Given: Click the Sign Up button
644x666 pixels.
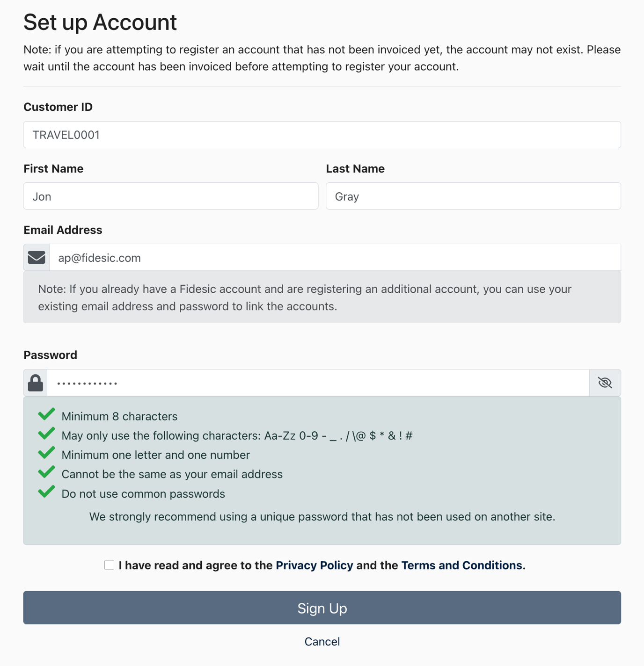Looking at the screenshot, I should 322,608.
